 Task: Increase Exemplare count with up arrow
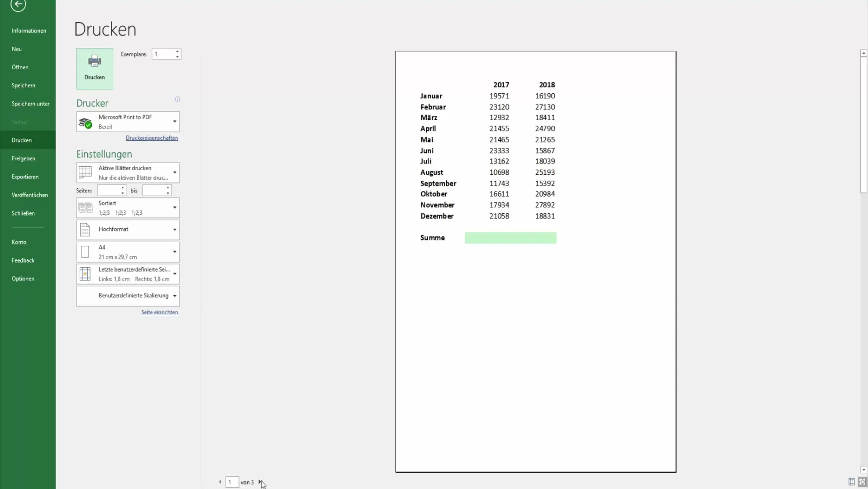tap(177, 51)
